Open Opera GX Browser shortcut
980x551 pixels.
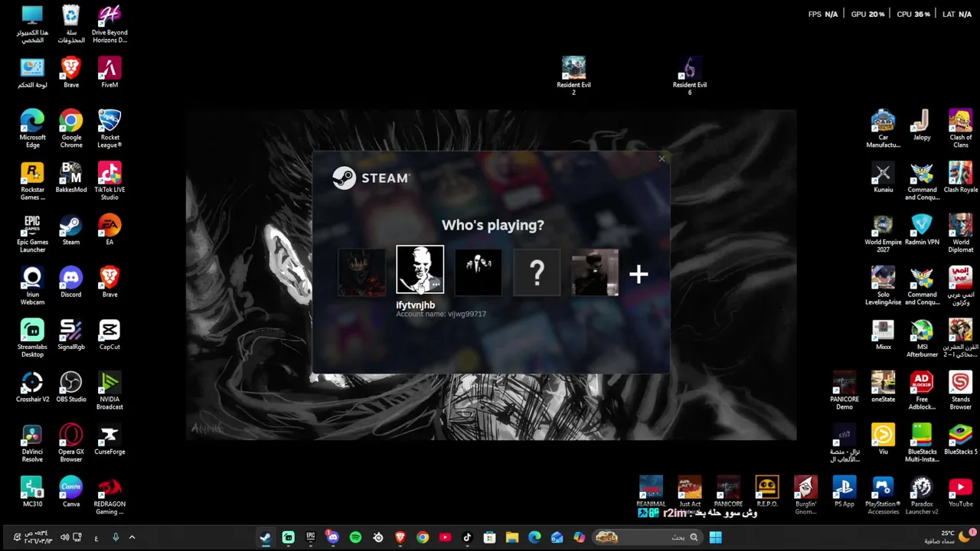pyautogui.click(x=71, y=442)
